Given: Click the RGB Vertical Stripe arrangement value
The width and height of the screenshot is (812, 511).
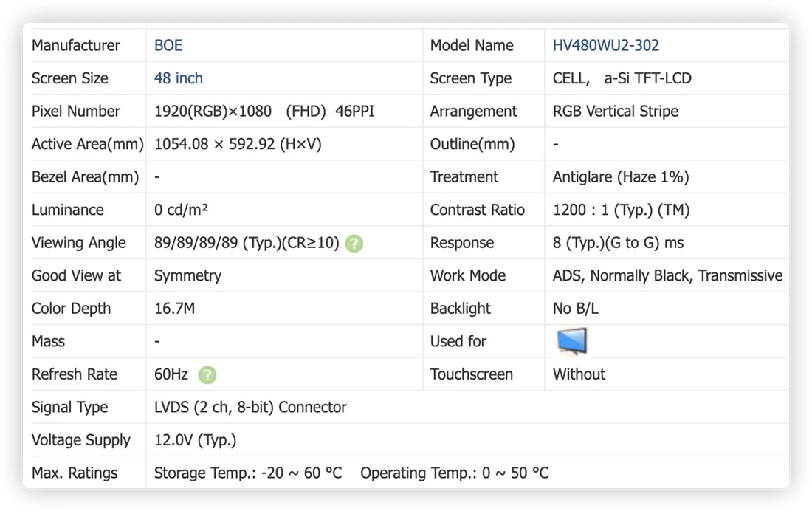Looking at the screenshot, I should 615,112.
